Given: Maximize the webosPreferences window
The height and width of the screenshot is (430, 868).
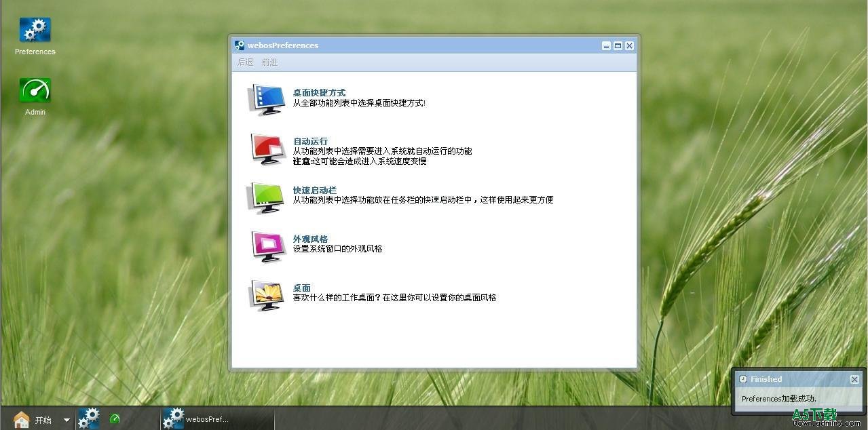Looking at the screenshot, I should click(x=618, y=46).
